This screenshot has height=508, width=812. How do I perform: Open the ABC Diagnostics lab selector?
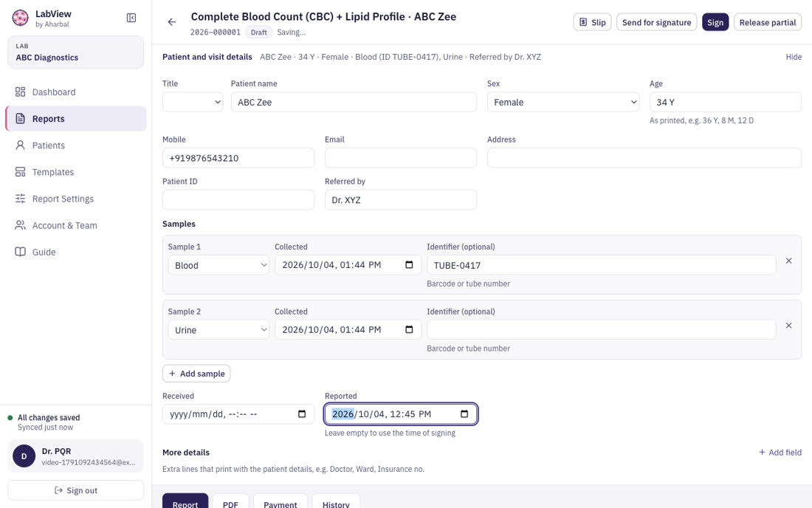(x=75, y=52)
